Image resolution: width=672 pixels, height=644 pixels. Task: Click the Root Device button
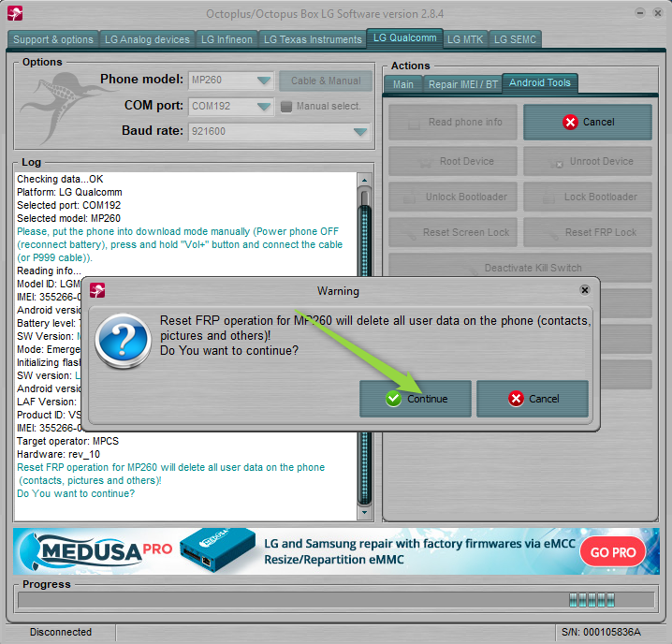(x=453, y=161)
